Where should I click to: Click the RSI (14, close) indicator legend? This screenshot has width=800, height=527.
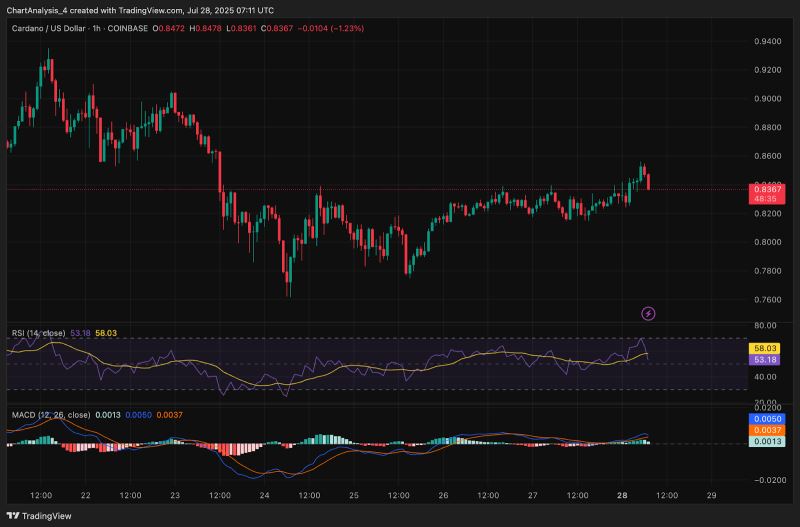coord(36,334)
